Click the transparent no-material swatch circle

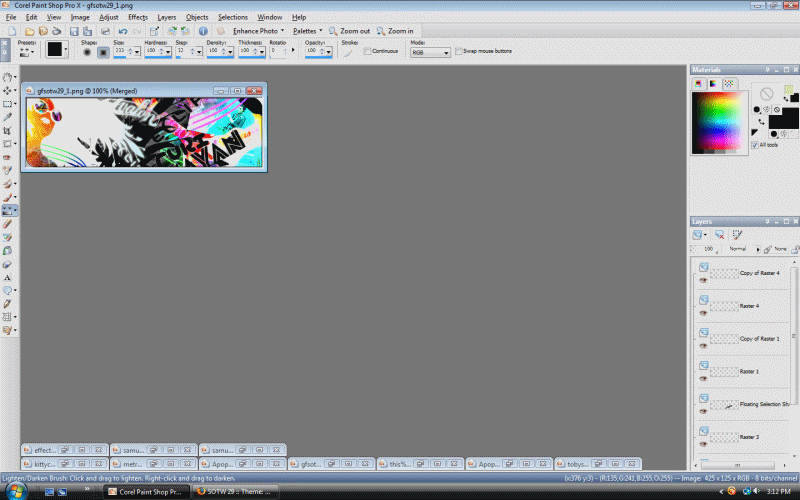click(766, 94)
